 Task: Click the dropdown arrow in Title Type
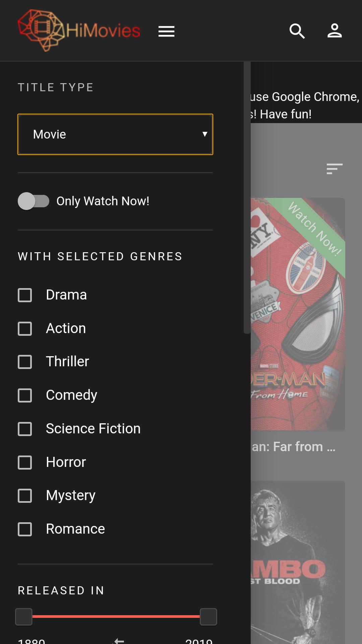pyautogui.click(x=205, y=134)
